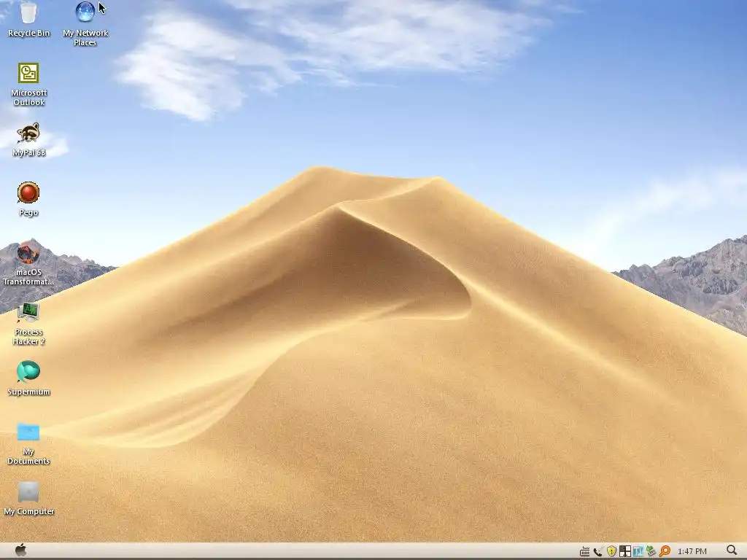Click the on-screen keyboard tray icon
This screenshot has width=747, height=560.
[x=584, y=551]
